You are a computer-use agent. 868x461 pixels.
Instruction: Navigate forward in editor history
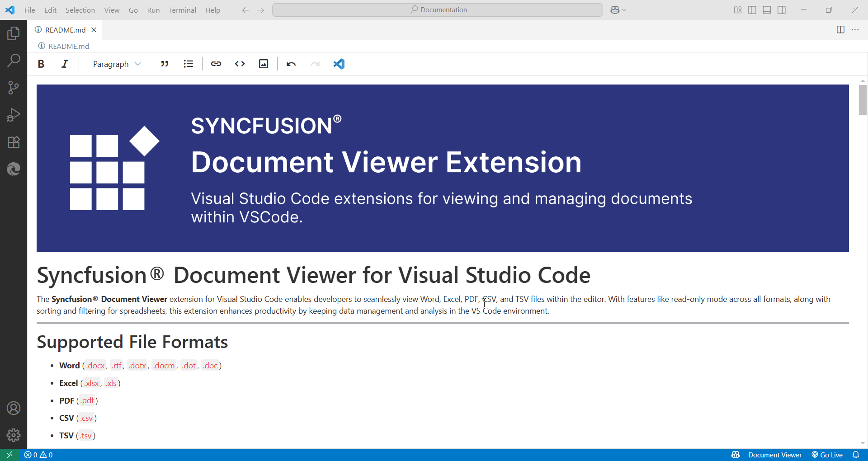(x=260, y=10)
